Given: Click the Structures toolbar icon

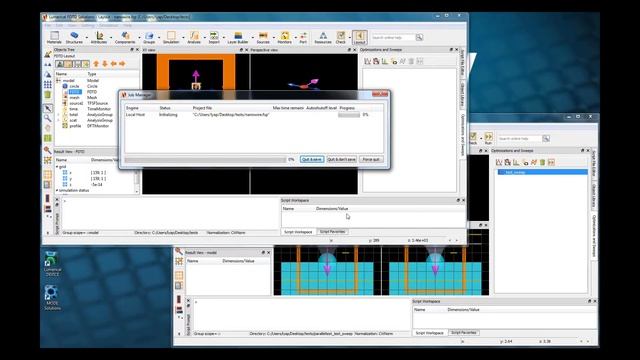Looking at the screenshot, I should tap(74, 37).
